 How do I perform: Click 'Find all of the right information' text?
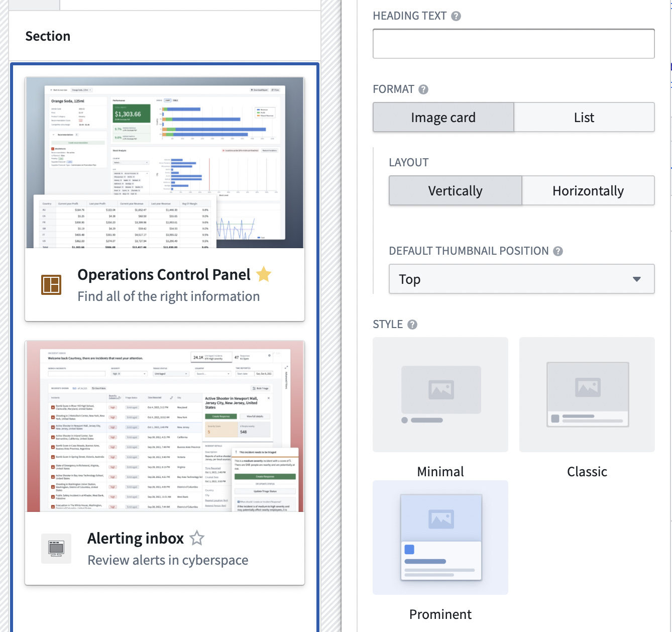coord(169,296)
